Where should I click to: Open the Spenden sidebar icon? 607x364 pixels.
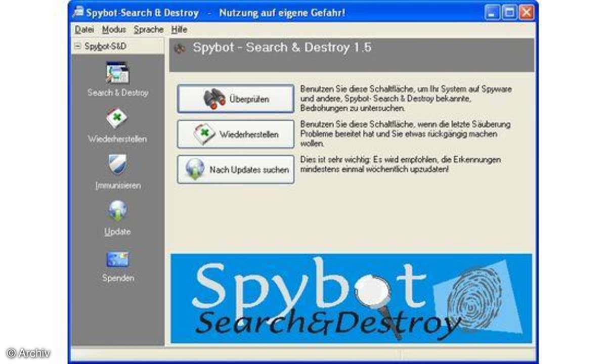[117, 259]
